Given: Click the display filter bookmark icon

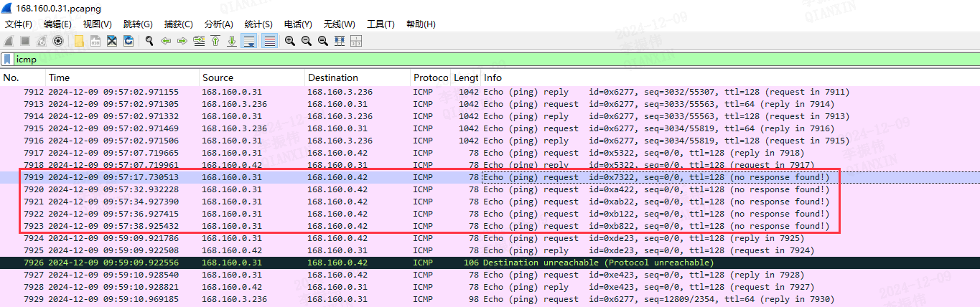Looking at the screenshot, I should tap(7, 60).
